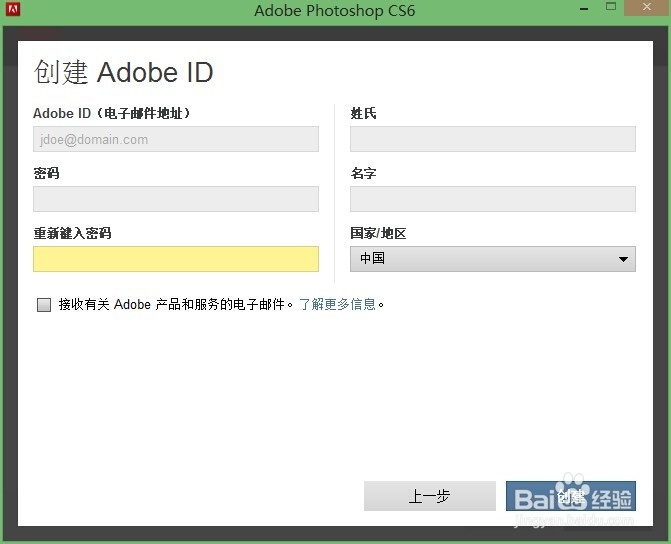This screenshot has height=544, width=671.
Task: Focus the Adobe ID email address field
Action: point(176,139)
